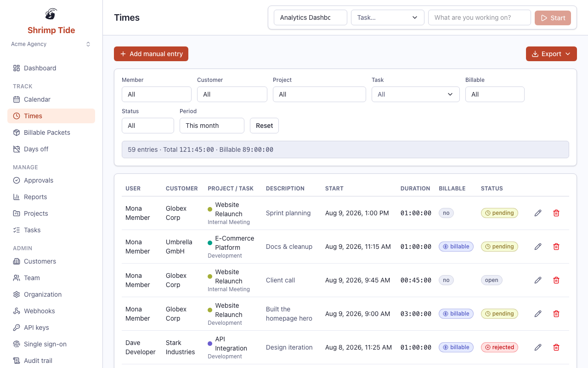This screenshot has height=368, width=588.
Task: Click the Analytics Dashboard project field
Action: point(311,17)
